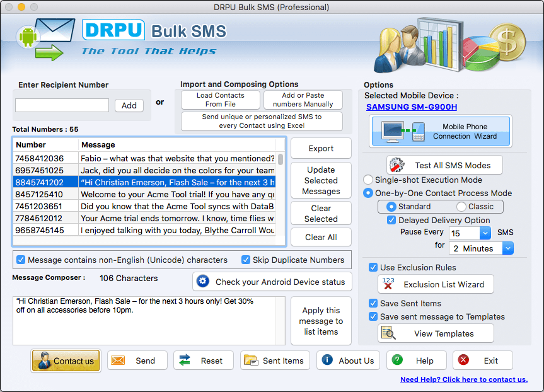This screenshot has height=392, width=544.
Task: Select row with number 6957451025
Action: pyautogui.click(x=145, y=170)
